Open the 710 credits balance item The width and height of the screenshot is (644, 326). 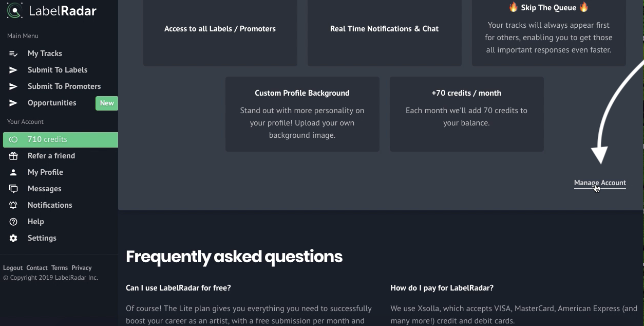pos(61,139)
